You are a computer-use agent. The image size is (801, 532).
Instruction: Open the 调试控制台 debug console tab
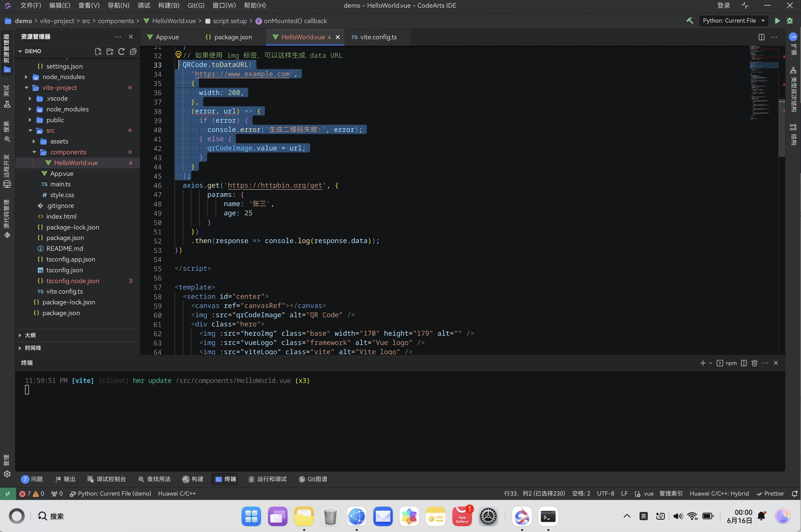(x=107, y=479)
